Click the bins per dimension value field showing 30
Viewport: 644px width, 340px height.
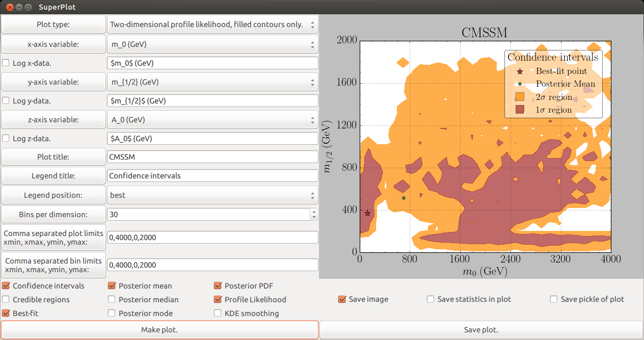coord(208,215)
